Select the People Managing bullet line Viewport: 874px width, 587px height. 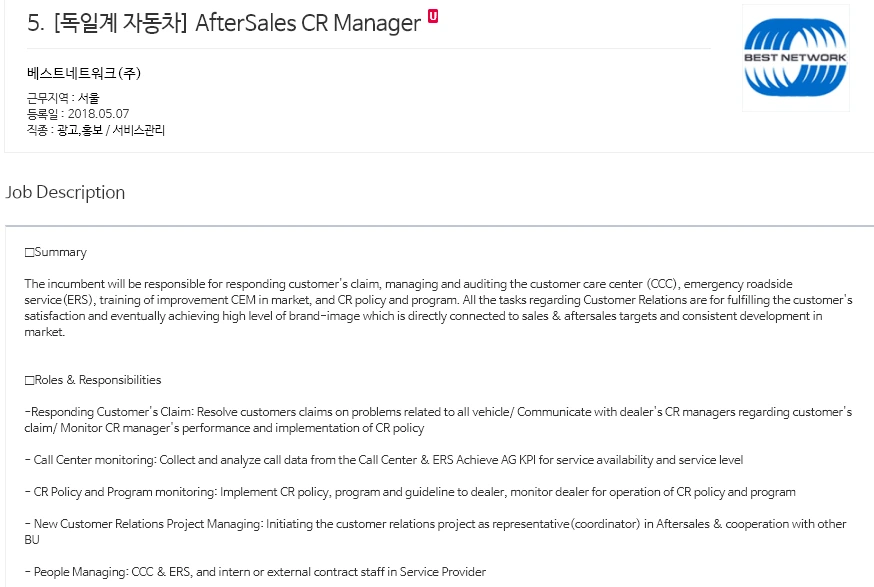click(255, 572)
